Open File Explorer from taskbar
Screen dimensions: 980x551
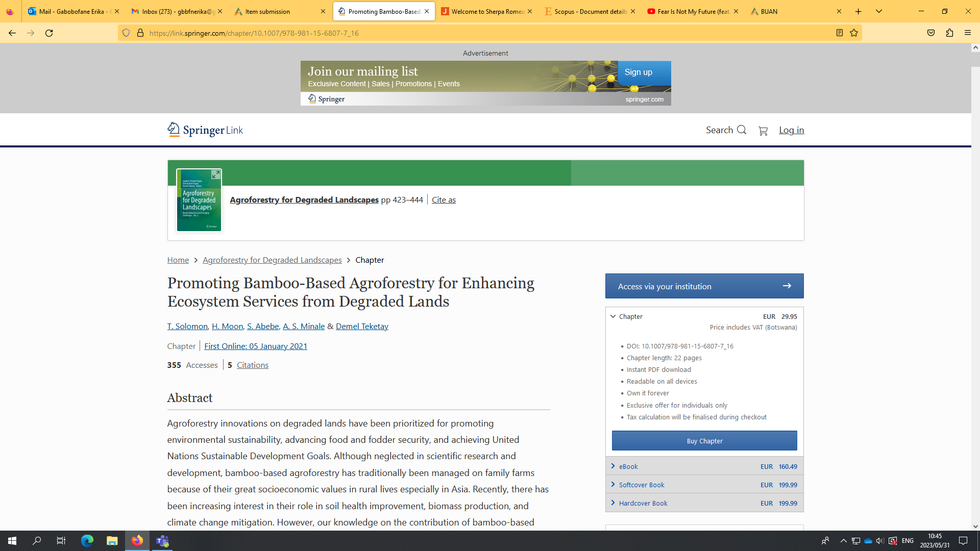pyautogui.click(x=112, y=541)
